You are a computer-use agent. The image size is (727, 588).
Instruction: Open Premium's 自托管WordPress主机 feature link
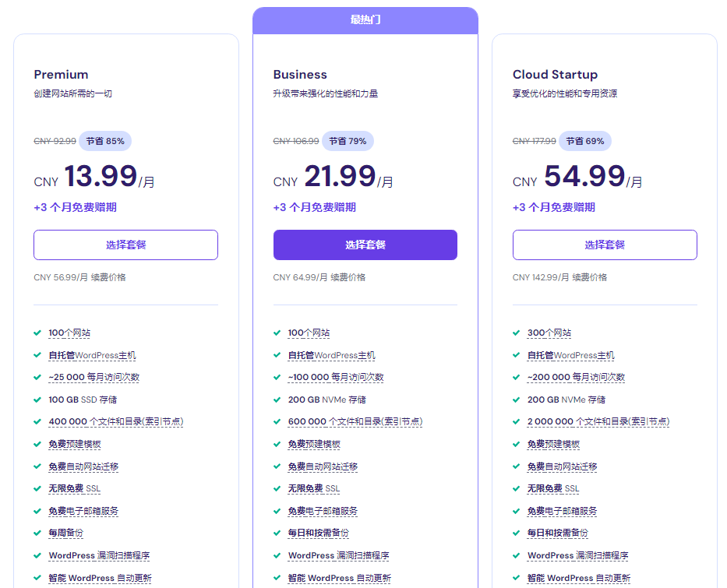click(x=92, y=355)
